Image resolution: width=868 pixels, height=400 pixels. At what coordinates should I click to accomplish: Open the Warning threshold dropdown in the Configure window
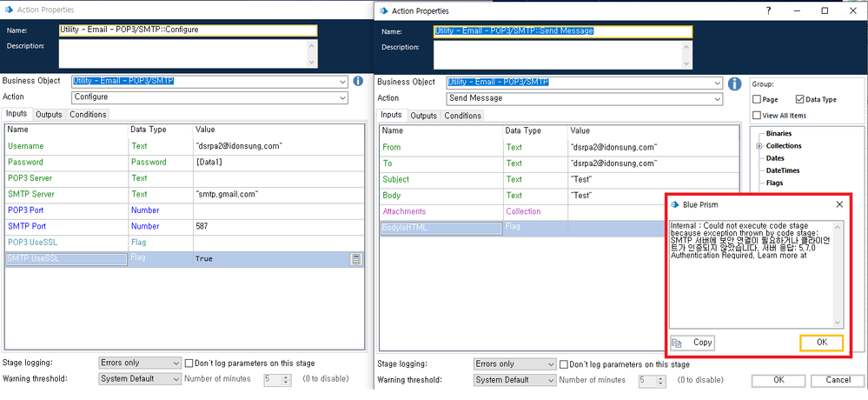coord(140,379)
